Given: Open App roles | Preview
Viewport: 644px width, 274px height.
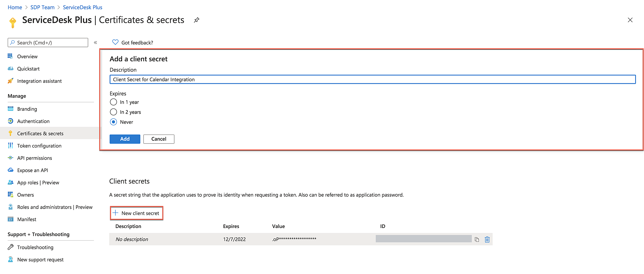Looking at the screenshot, I should tap(38, 183).
